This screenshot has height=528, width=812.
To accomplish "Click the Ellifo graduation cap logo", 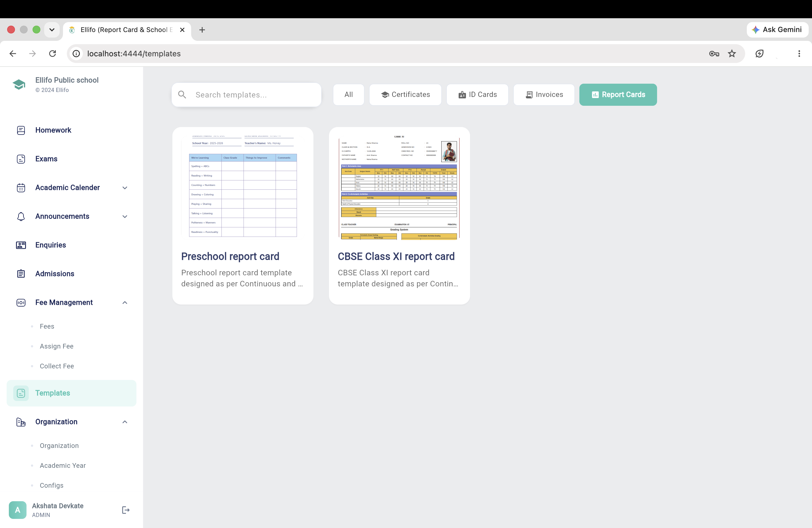I will pos(19,84).
